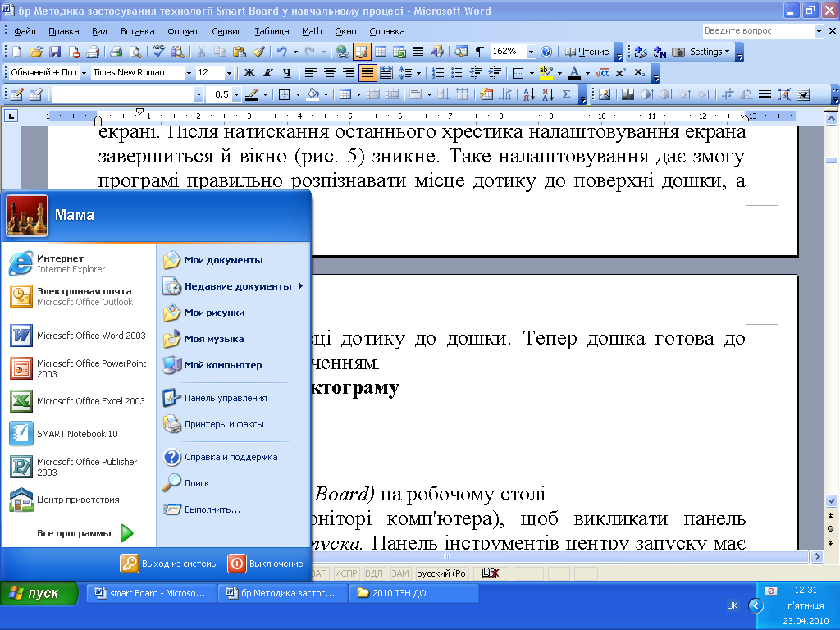Open the Таблица menu
This screenshot has height=630, width=840.
272,31
